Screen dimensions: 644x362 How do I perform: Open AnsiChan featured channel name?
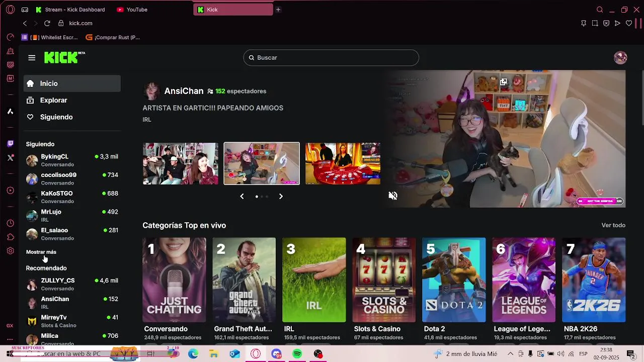pyautogui.click(x=184, y=91)
